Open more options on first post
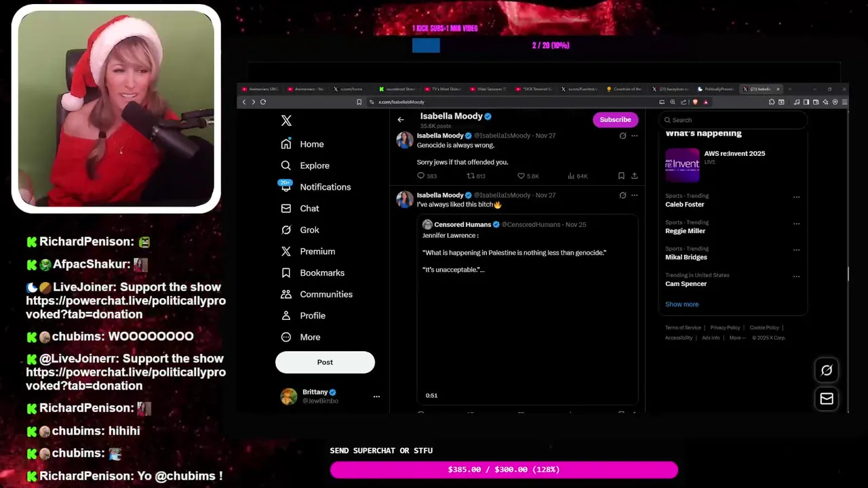 click(x=635, y=136)
